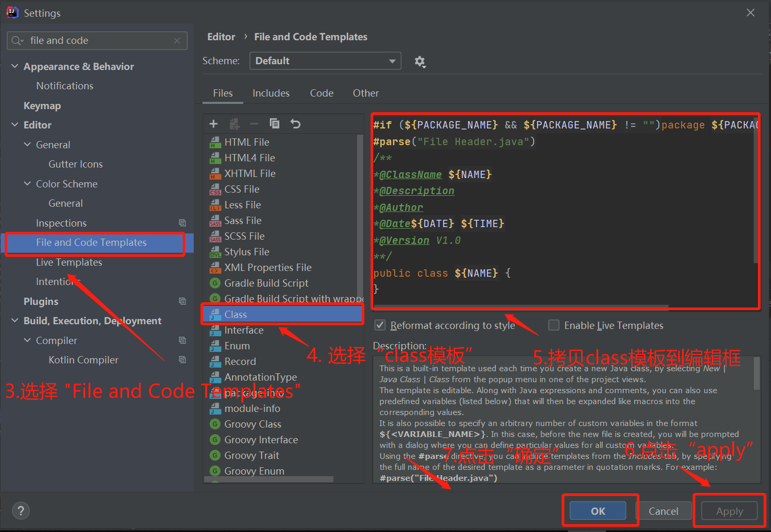This screenshot has height=532, width=771.
Task: Select the Enum template icon
Action: point(215,346)
